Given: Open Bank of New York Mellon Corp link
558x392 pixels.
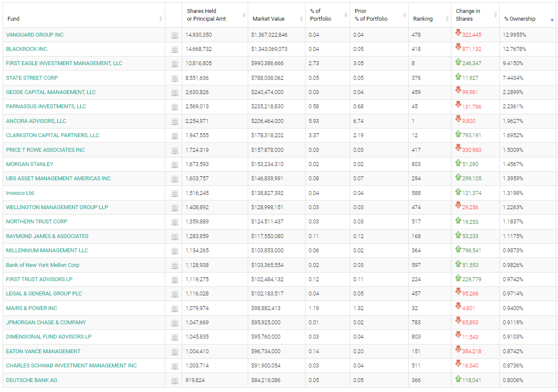Looking at the screenshot, I should 43,265.
